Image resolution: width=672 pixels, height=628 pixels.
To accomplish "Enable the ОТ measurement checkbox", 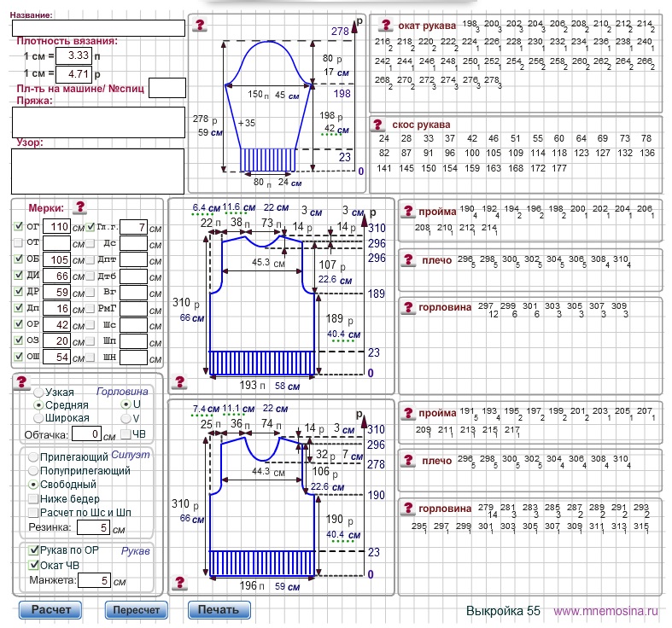I will coord(20,243).
